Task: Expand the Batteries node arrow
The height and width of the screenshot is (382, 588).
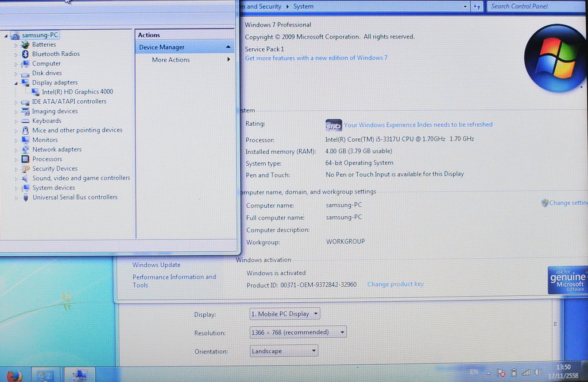Action: click(16, 45)
